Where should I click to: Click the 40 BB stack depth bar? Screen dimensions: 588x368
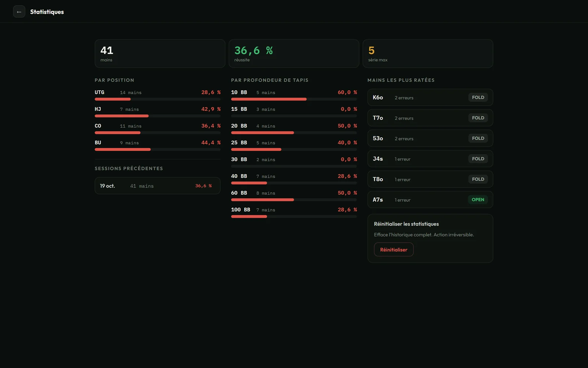[x=294, y=183]
